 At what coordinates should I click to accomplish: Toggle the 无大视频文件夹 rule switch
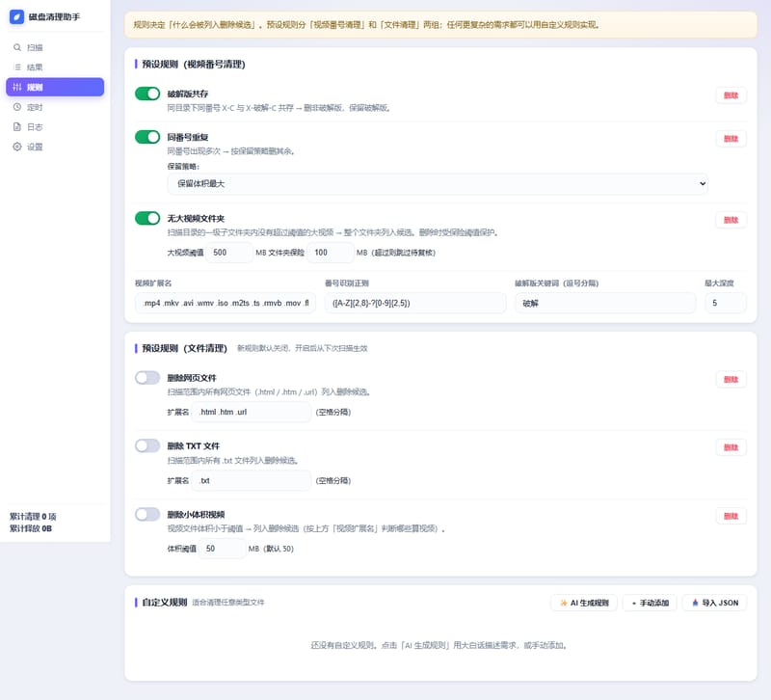(x=147, y=218)
